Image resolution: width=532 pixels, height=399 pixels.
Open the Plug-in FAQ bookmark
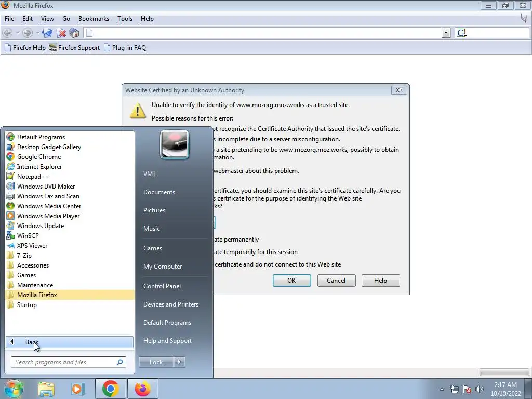tap(125, 48)
